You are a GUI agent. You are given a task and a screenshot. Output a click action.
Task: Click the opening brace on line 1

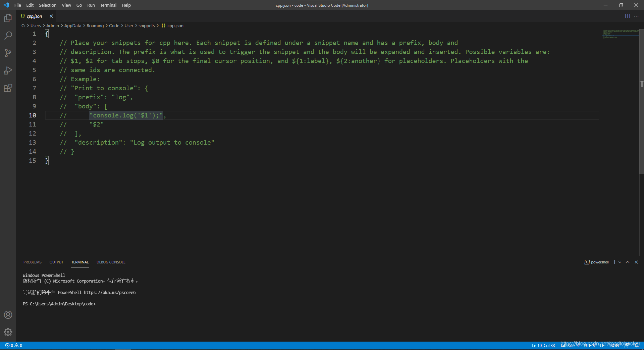tap(47, 34)
